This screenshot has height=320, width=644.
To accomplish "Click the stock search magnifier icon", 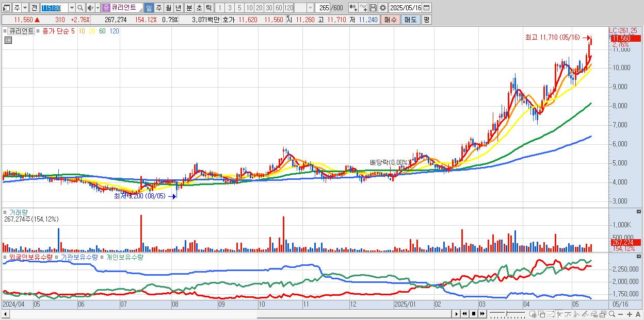I will coord(80,8).
